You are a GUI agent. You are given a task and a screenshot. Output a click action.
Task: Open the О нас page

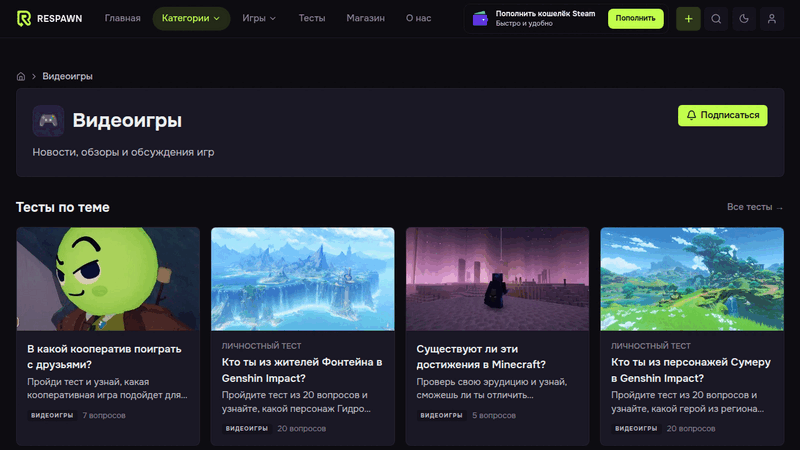tap(418, 18)
